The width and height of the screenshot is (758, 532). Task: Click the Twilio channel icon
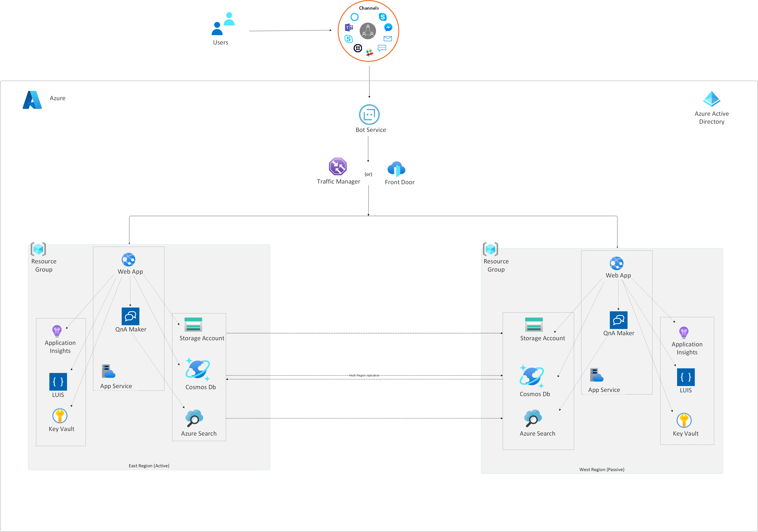(358, 48)
